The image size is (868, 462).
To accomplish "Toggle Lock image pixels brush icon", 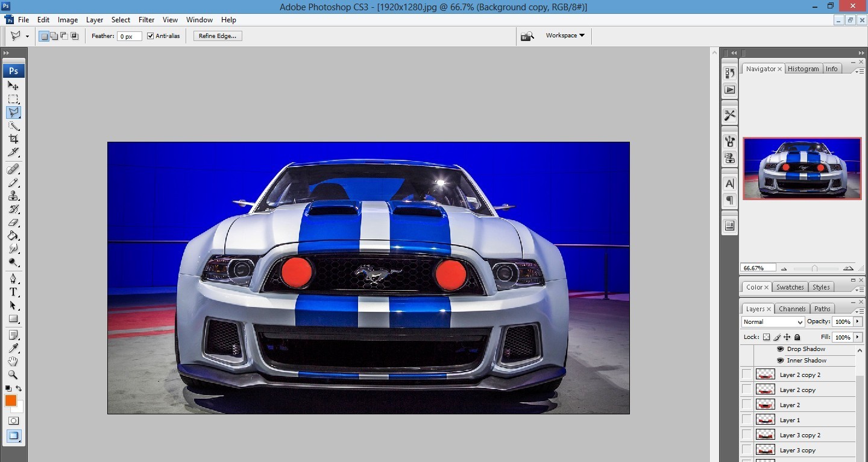I will click(777, 337).
